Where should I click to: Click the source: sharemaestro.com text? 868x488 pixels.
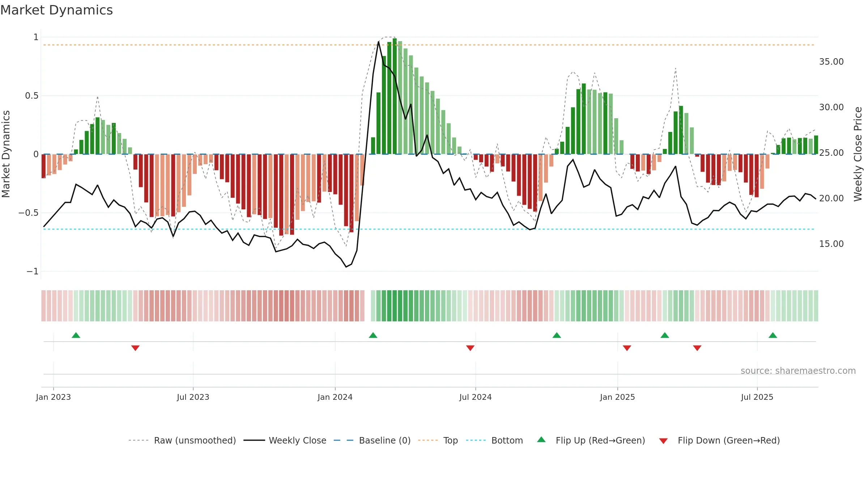pos(798,371)
